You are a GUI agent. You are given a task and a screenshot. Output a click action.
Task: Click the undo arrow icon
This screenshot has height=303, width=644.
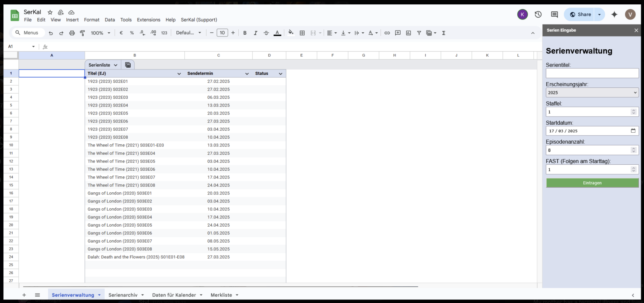pyautogui.click(x=51, y=33)
